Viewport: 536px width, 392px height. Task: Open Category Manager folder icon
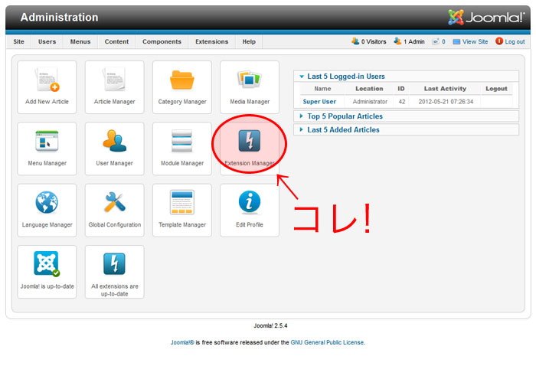pos(181,80)
